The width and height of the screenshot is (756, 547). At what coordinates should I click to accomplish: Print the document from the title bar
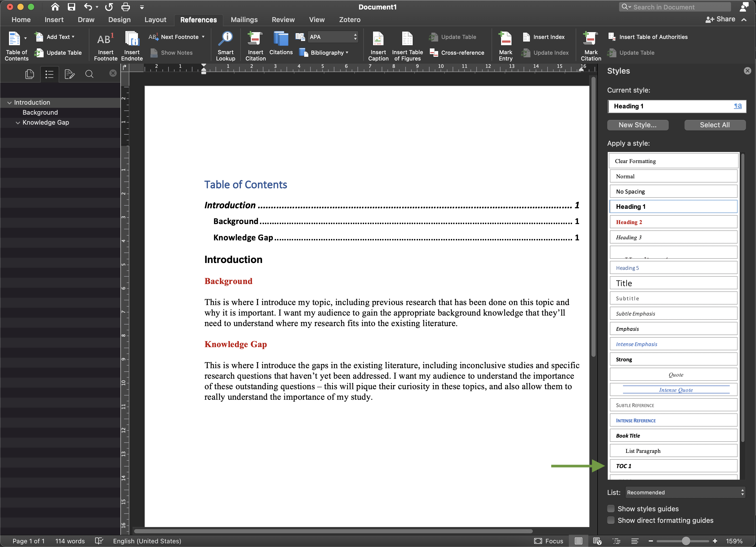point(126,7)
